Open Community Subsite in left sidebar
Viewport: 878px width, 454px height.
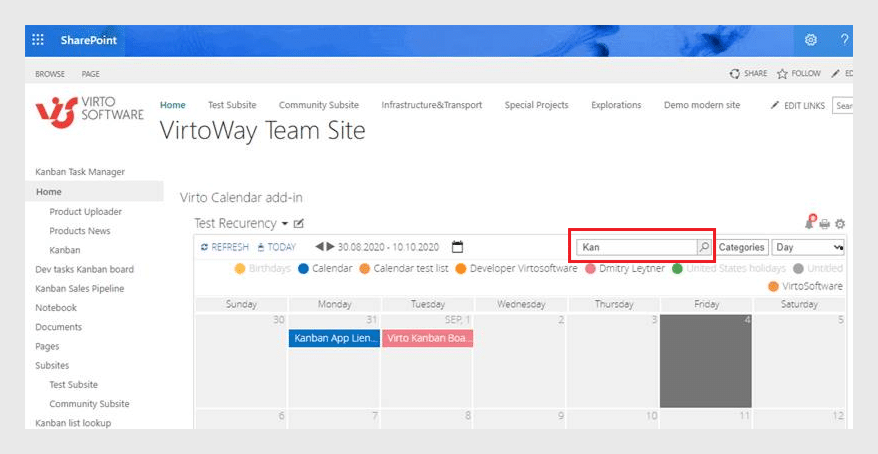point(89,404)
